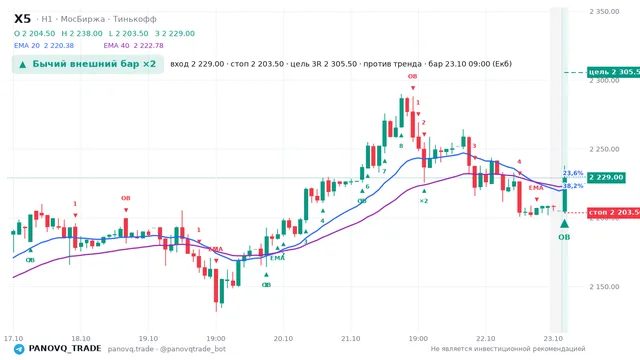Click the 18.10 date on the time axis
The width and height of the screenshot is (640, 360).
(81, 338)
